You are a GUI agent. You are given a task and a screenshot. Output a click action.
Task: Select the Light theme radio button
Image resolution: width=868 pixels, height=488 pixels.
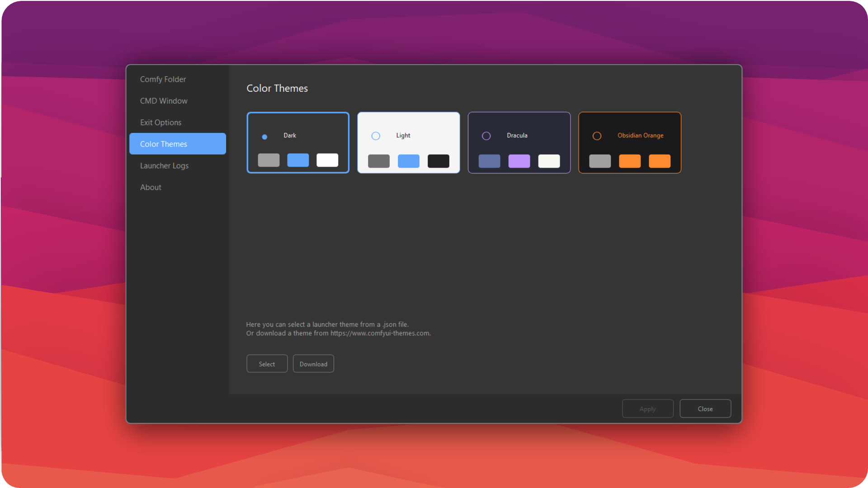tap(376, 136)
